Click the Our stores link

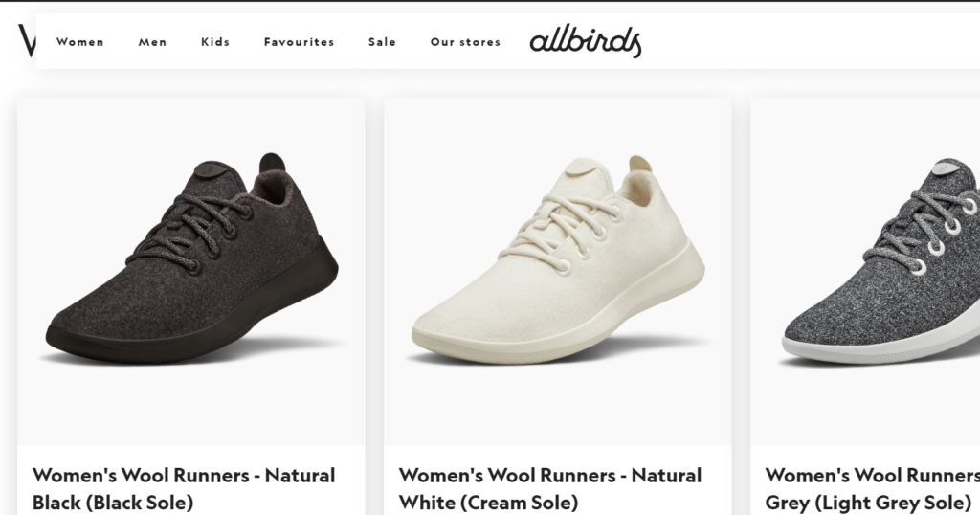[465, 42]
